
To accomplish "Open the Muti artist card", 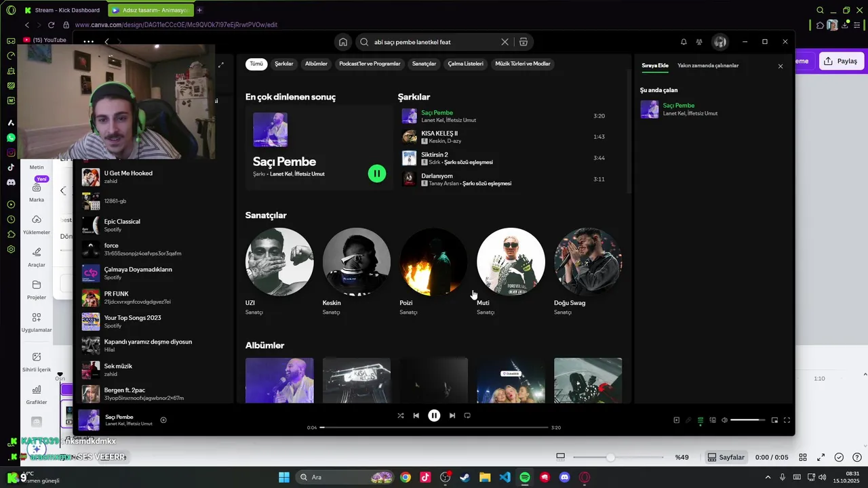I will click(511, 271).
